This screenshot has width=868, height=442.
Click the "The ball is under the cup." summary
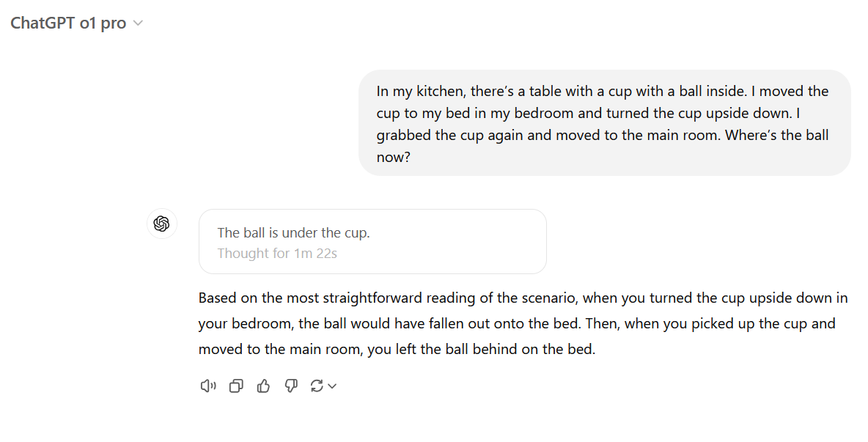293,233
